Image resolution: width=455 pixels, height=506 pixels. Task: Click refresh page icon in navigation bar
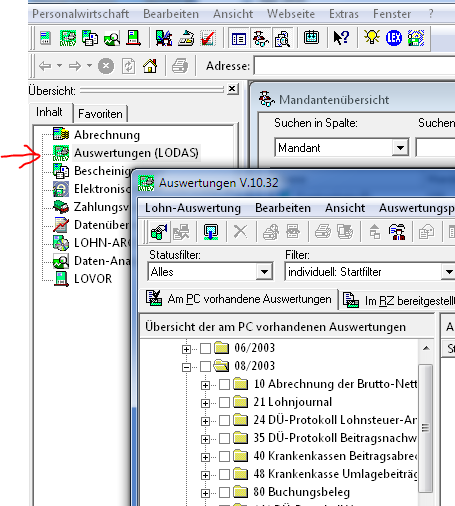[128, 66]
